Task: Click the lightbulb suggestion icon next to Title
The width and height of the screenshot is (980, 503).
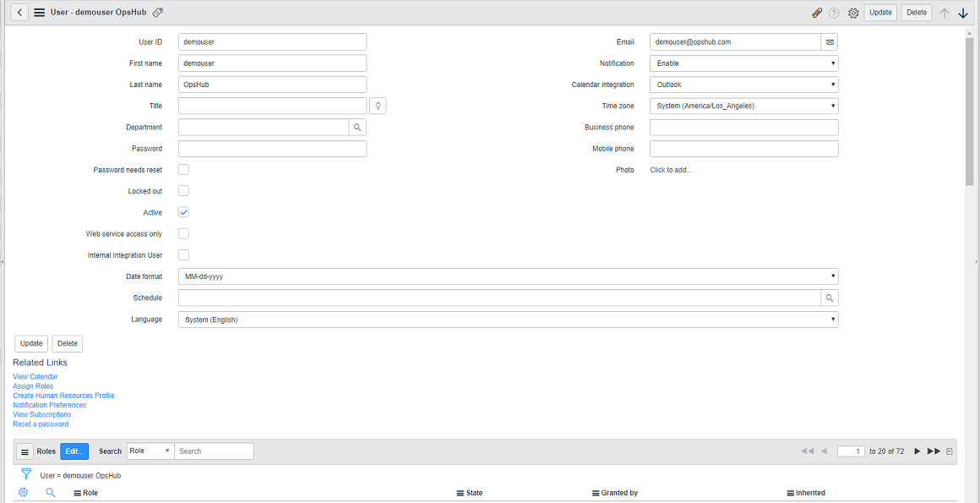Action: click(378, 106)
